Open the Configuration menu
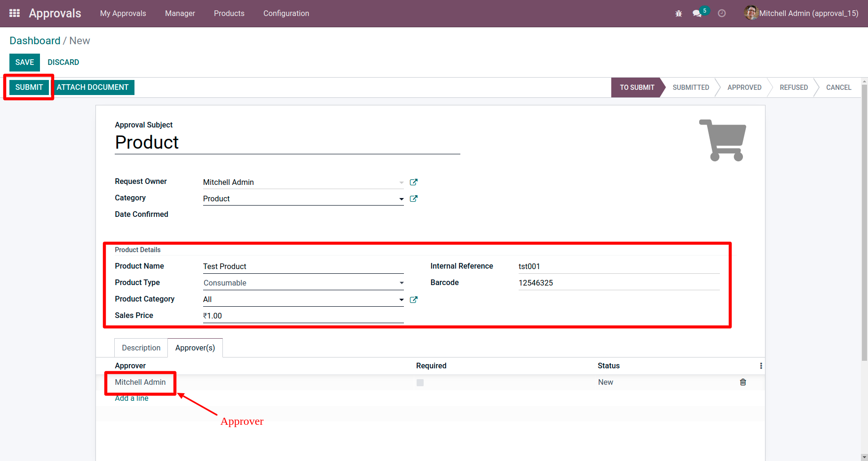This screenshot has height=461, width=868. 286,13
